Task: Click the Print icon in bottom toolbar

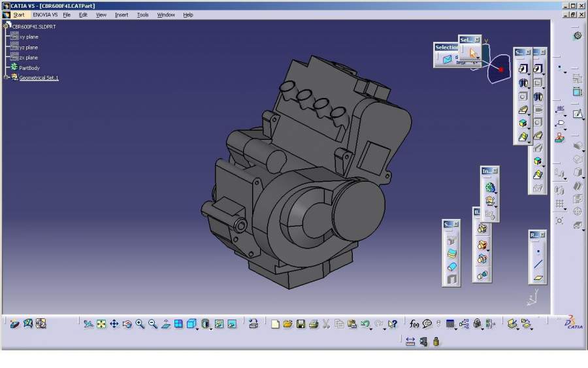Action: 313,324
